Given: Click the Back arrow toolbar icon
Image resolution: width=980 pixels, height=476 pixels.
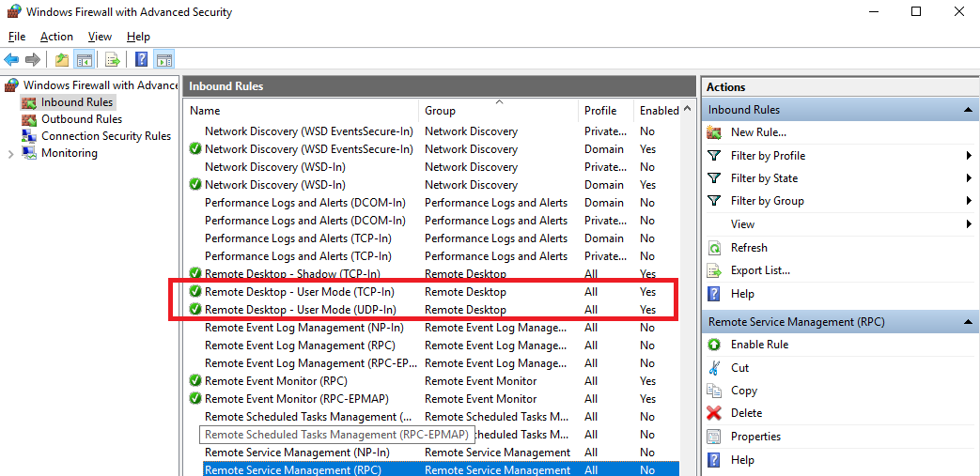Looking at the screenshot, I should click(x=12, y=60).
